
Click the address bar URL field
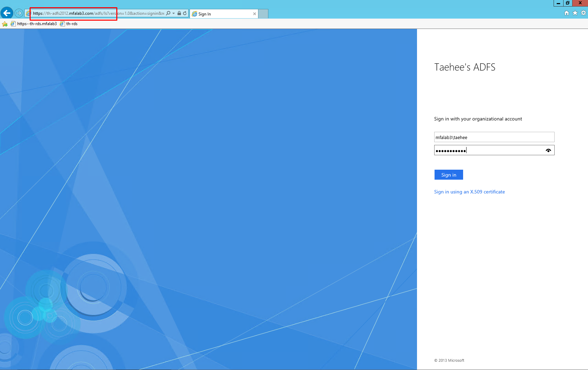(x=98, y=13)
